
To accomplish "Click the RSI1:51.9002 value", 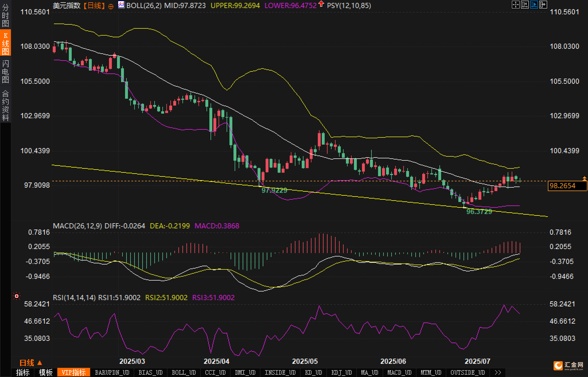I will 119,298.
